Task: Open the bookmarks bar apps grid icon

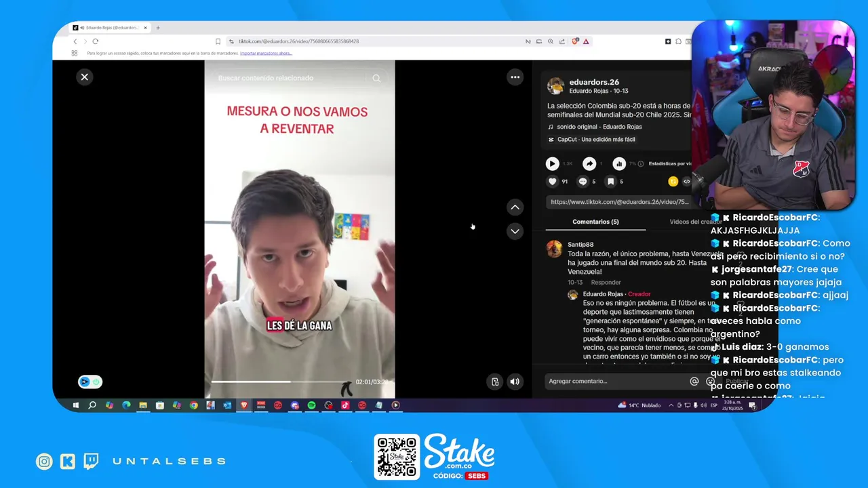Action: 75,53
